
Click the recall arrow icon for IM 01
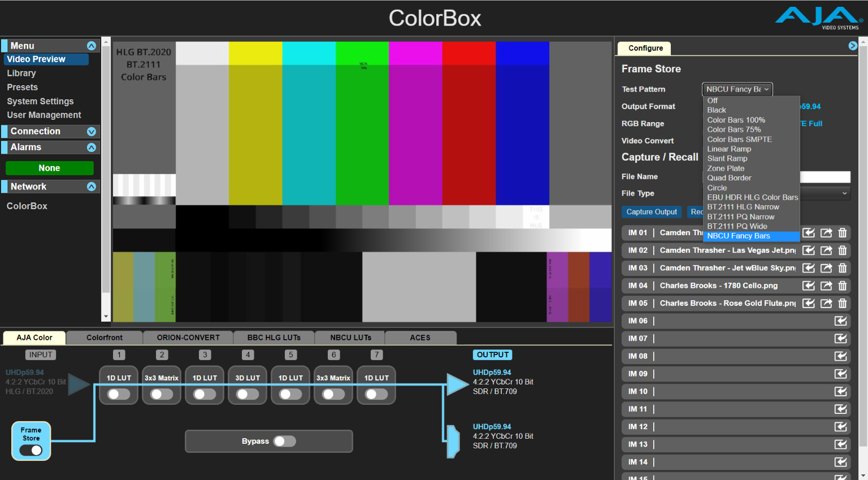[x=826, y=233]
